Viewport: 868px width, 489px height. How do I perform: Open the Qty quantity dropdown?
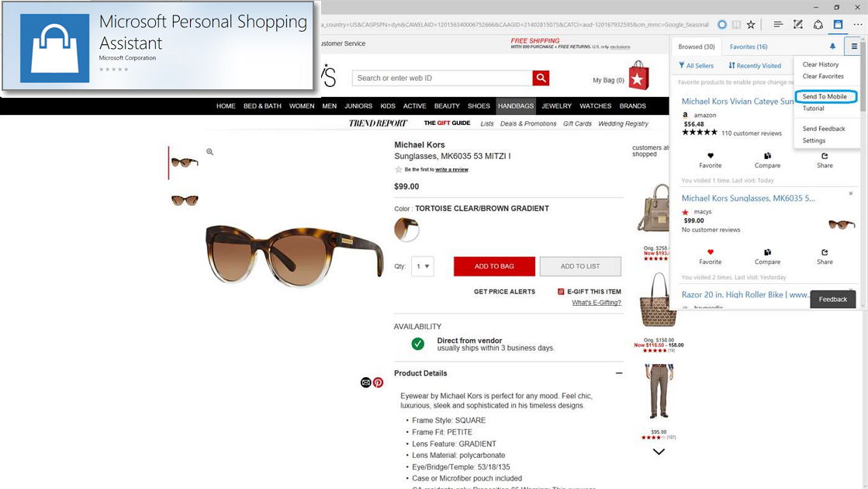[423, 266]
